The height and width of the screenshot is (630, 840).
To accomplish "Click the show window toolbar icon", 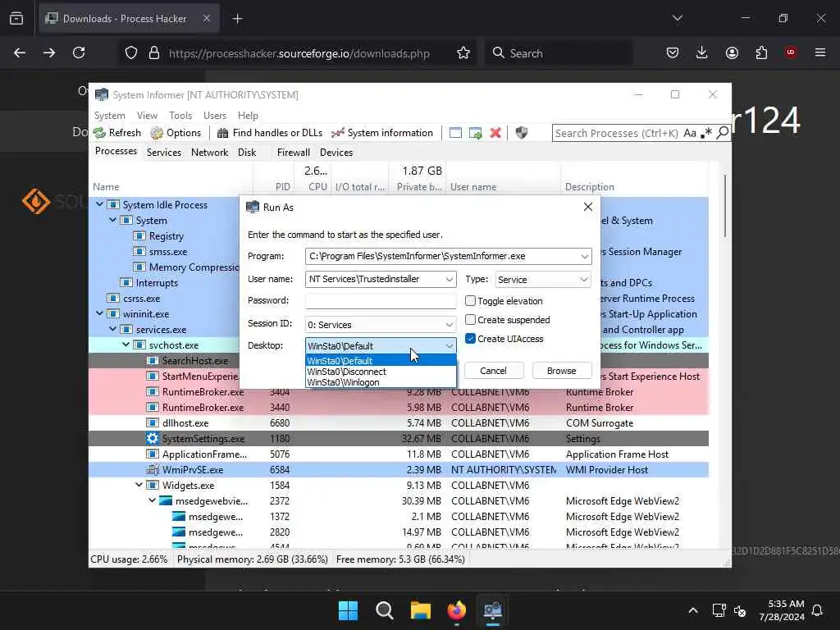I will click(455, 133).
